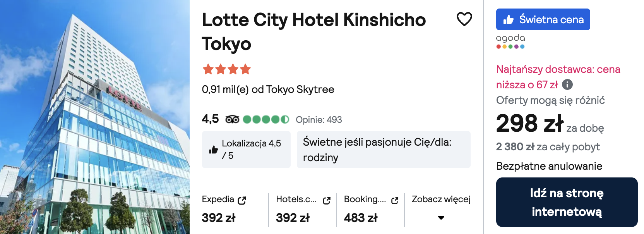644x234 pixels.
Task: Expand Zobacz więcej dropdown arrow
Action: [x=441, y=218]
